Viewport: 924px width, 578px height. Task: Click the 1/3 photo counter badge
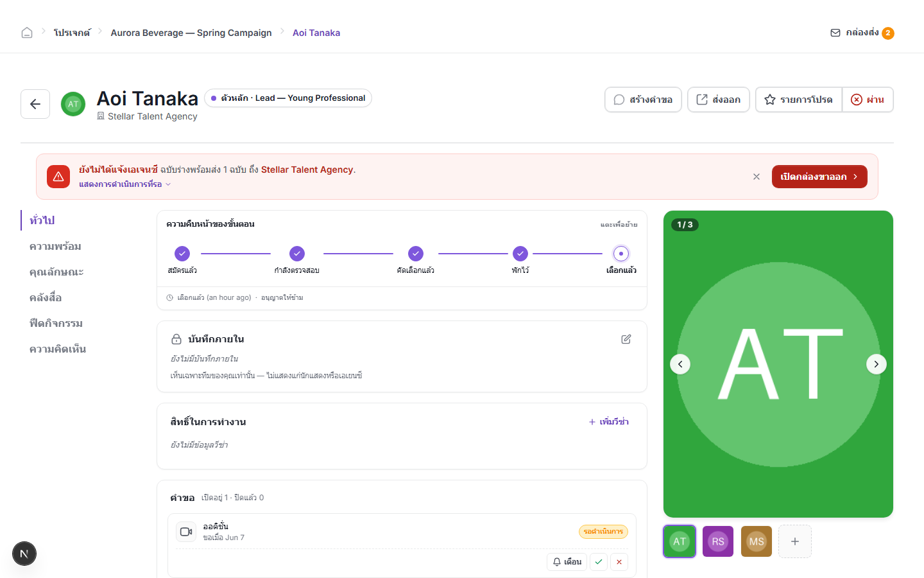pyautogui.click(x=685, y=225)
